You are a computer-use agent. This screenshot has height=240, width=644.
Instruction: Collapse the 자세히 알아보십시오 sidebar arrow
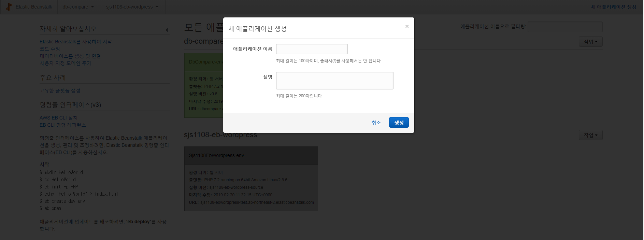(x=167, y=30)
